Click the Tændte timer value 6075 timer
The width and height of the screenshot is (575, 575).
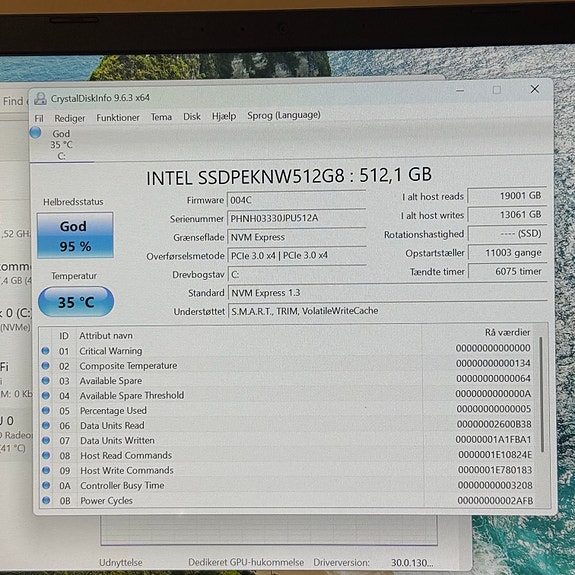(508, 271)
